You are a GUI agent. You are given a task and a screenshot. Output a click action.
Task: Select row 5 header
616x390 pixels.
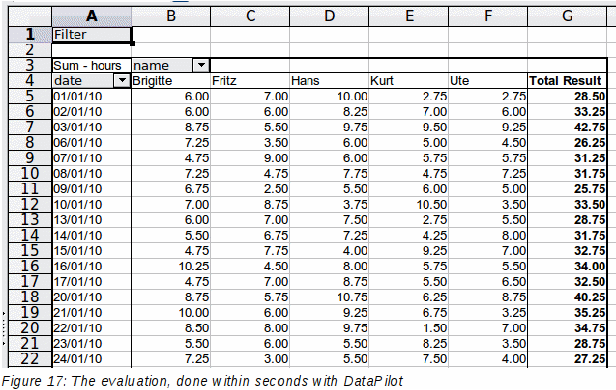coord(30,96)
